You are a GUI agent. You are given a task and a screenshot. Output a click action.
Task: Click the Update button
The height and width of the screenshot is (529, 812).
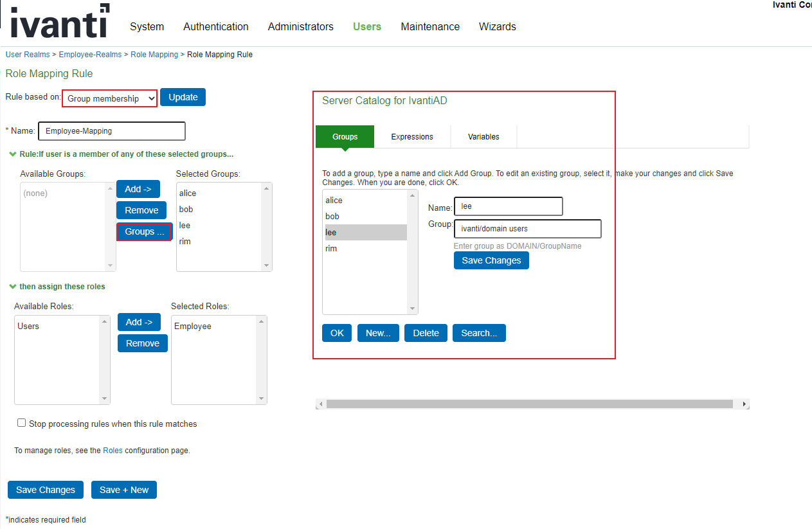point(183,97)
